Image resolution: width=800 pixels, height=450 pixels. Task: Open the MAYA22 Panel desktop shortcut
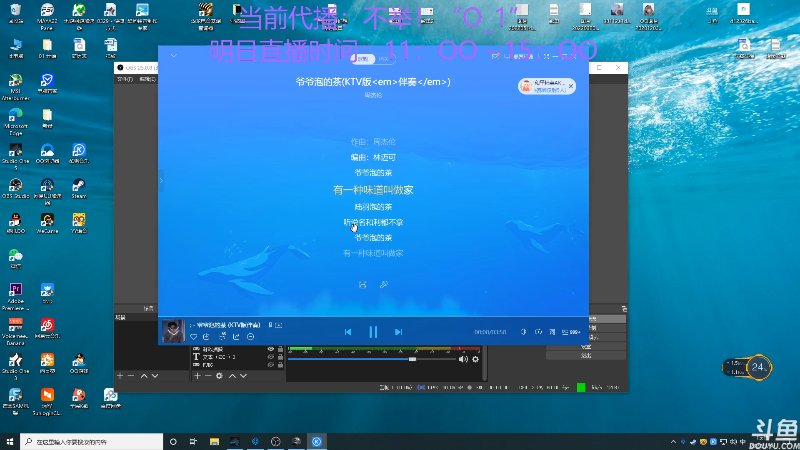tap(47, 16)
